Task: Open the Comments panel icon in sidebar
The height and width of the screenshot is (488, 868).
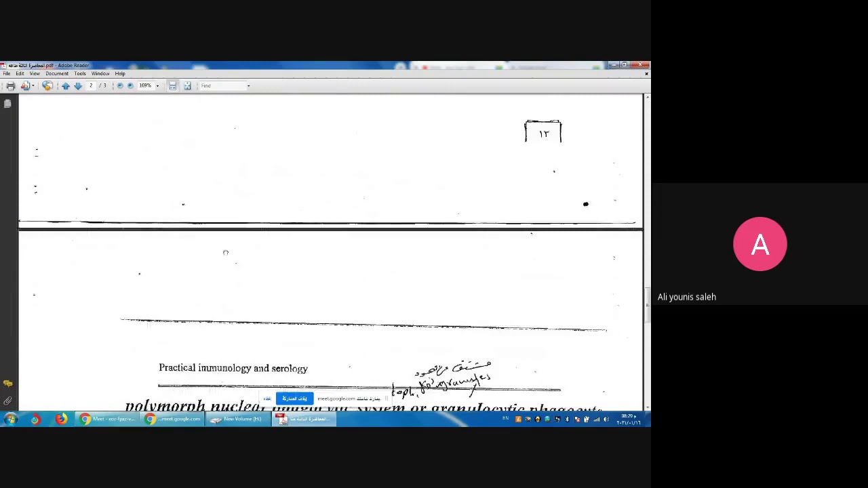Action: coord(7,384)
